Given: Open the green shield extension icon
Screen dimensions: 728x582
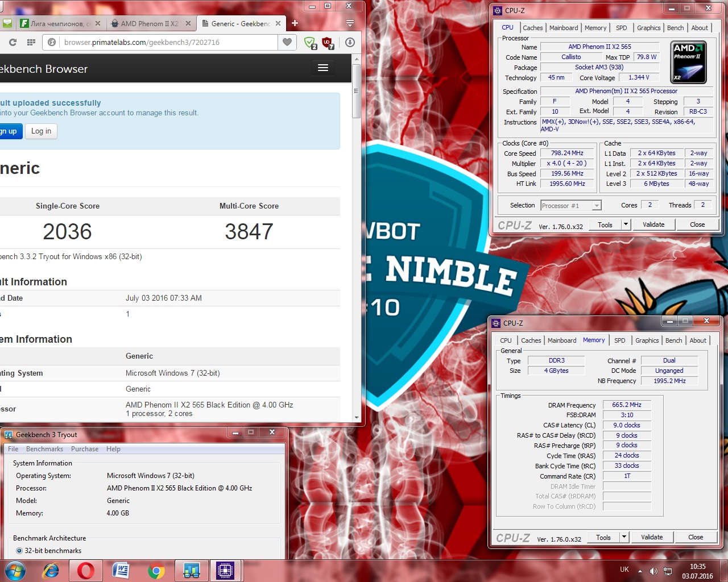Looking at the screenshot, I should [310, 43].
